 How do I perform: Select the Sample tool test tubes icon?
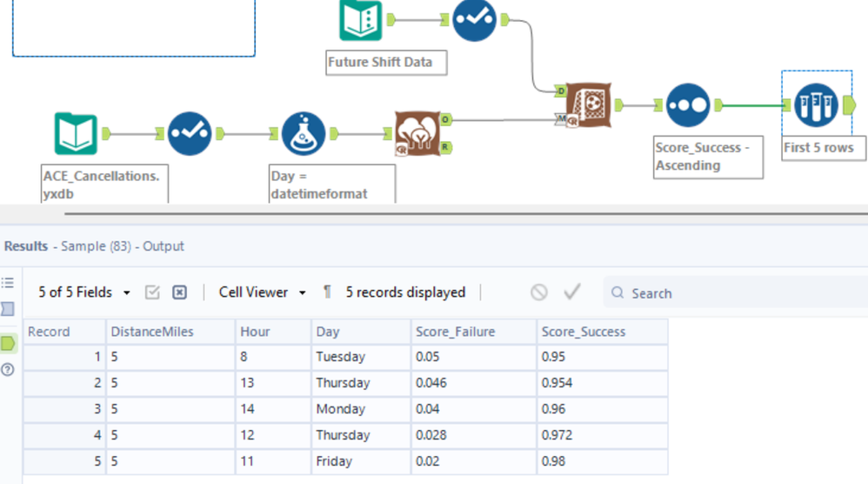(x=816, y=105)
